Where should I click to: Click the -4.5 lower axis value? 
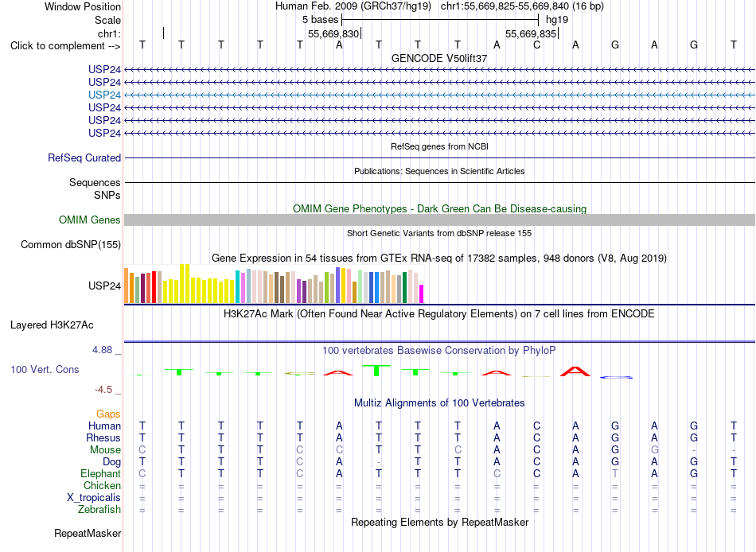tap(103, 390)
